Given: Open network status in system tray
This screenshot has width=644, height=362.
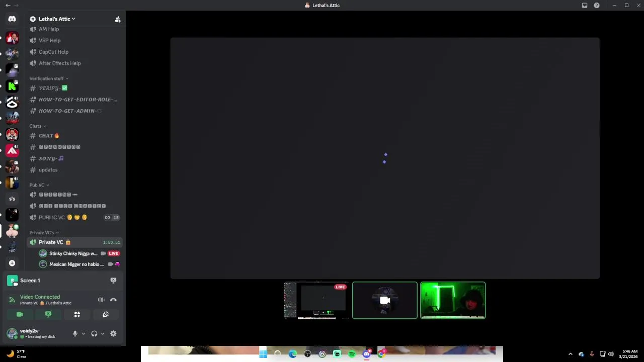Looking at the screenshot, I should [x=602, y=354].
